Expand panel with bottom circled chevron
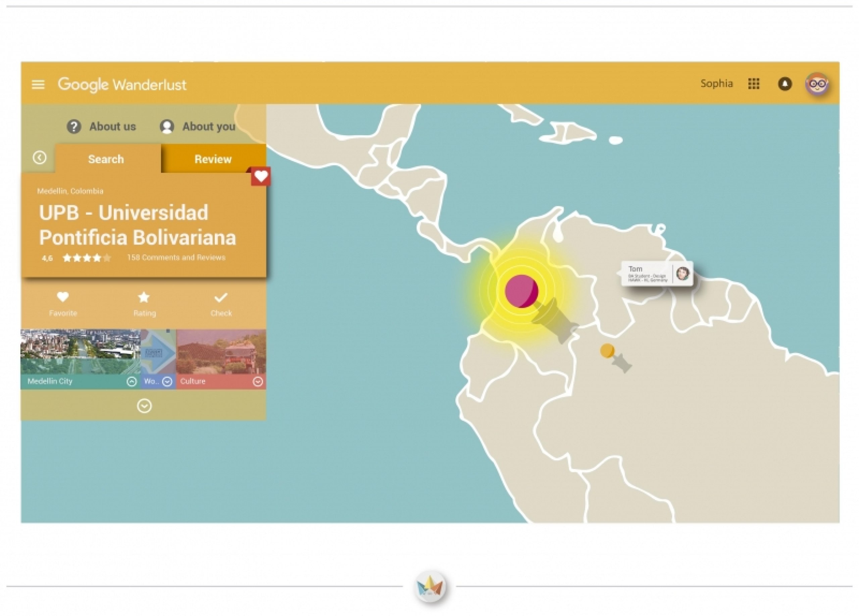 coord(144,406)
